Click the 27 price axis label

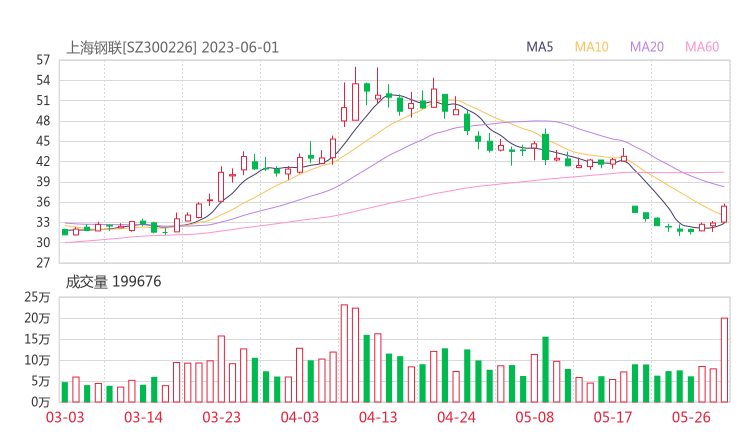(43, 262)
